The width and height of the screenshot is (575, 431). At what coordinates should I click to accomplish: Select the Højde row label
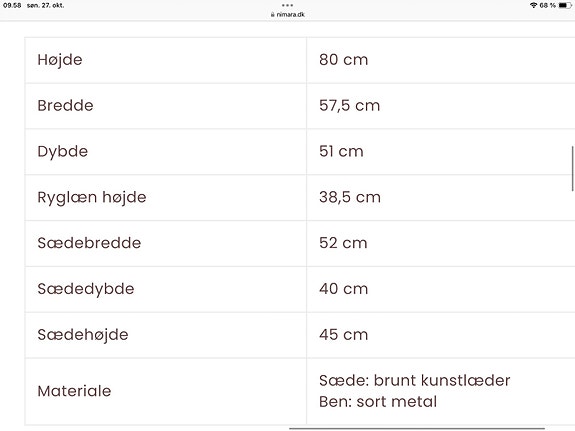(60, 60)
